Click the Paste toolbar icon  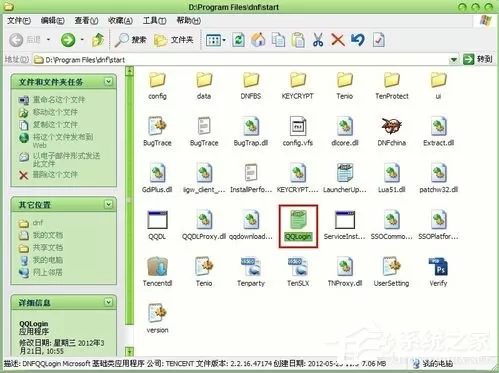click(298, 40)
